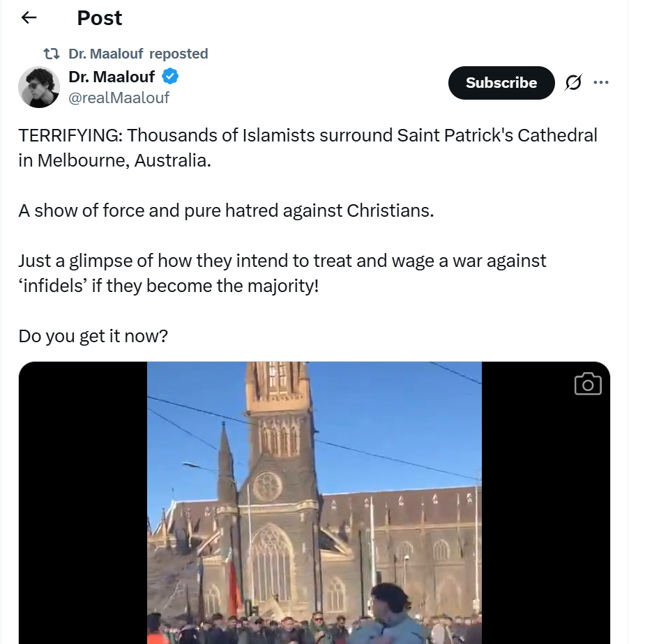Screen dimensions: 645x644
Task: Click the "Do you get it now?" line
Action: (93, 336)
